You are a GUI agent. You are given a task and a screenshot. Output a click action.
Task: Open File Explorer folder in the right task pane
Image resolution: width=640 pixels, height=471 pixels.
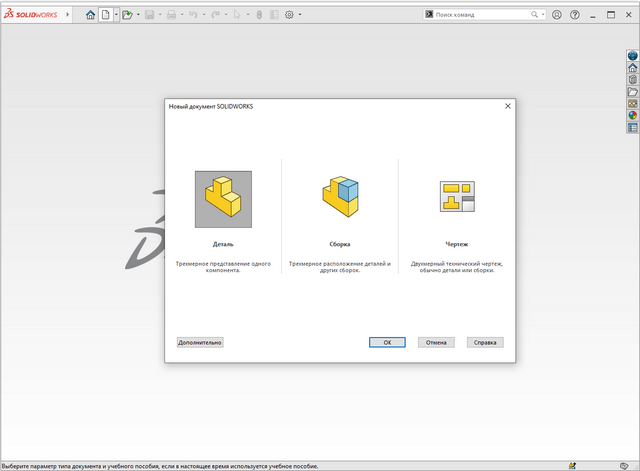tap(632, 92)
